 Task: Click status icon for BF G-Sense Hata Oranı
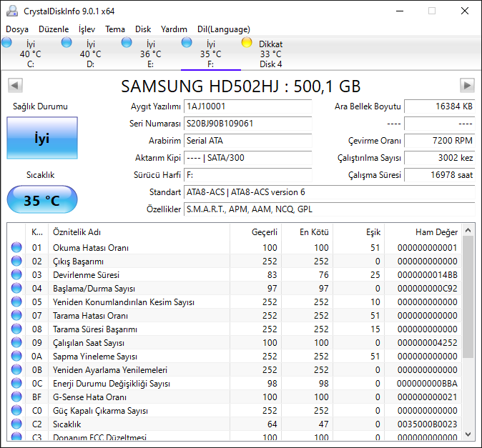pyautogui.click(x=16, y=397)
